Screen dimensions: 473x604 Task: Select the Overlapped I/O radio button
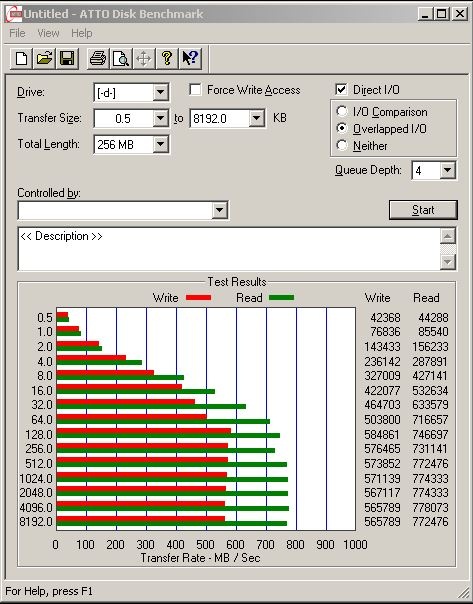[x=341, y=128]
